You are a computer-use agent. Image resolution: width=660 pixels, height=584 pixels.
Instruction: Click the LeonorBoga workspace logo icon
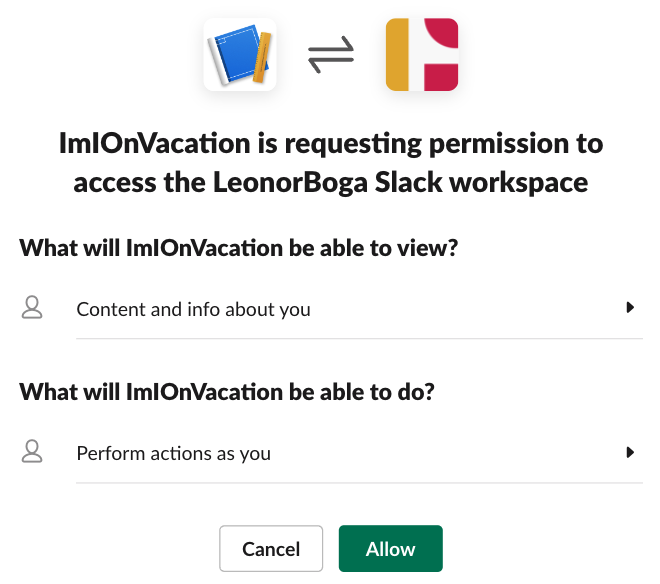[422, 54]
